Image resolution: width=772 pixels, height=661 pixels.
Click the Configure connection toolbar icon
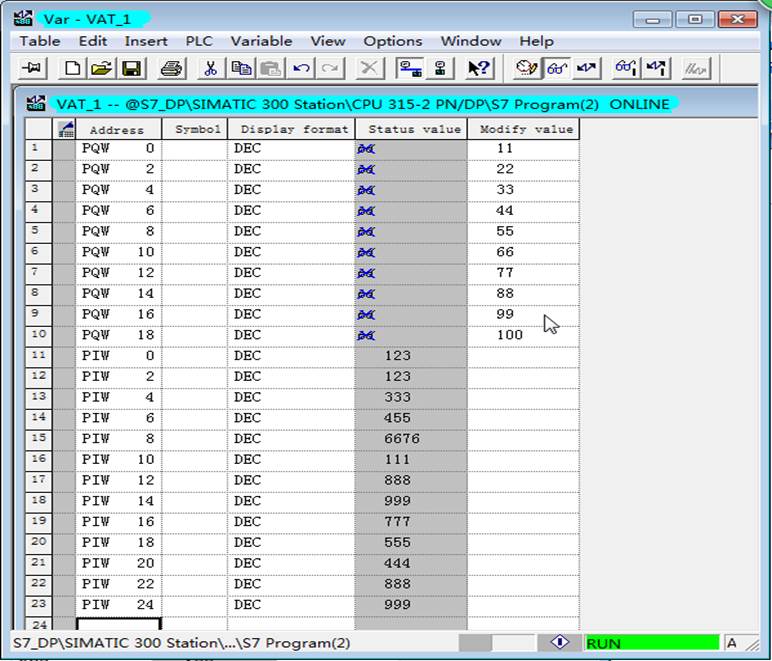click(x=410, y=68)
